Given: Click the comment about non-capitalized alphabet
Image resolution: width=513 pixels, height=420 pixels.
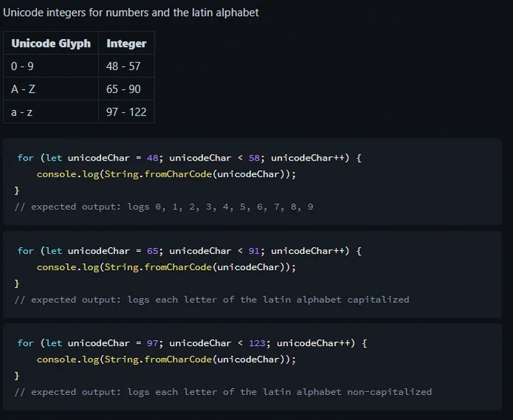Looking at the screenshot, I should click(223, 392).
